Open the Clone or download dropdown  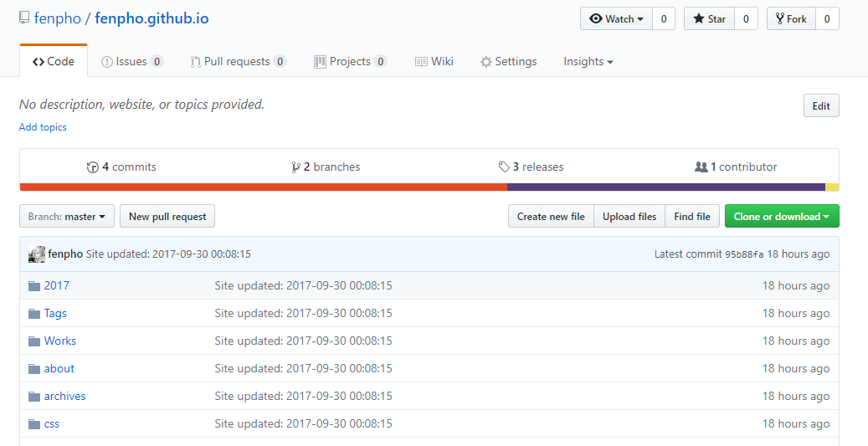pos(782,216)
